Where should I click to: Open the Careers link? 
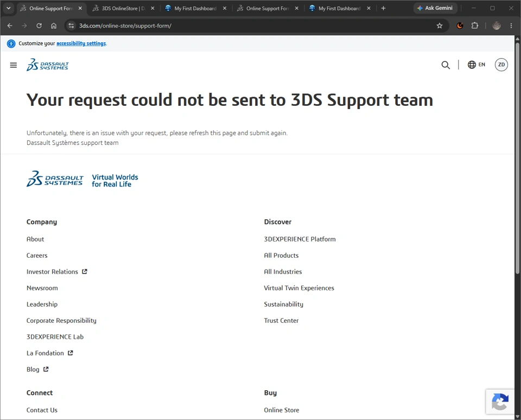pyautogui.click(x=37, y=255)
